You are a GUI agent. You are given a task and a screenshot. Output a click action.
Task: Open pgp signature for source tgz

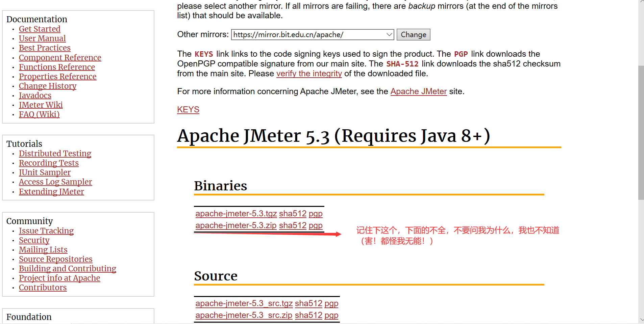click(331, 303)
